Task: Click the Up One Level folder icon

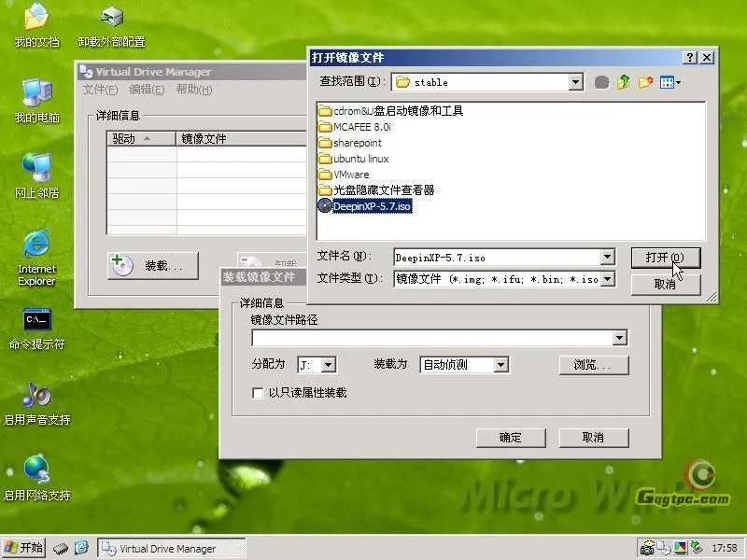Action: pyautogui.click(x=623, y=81)
